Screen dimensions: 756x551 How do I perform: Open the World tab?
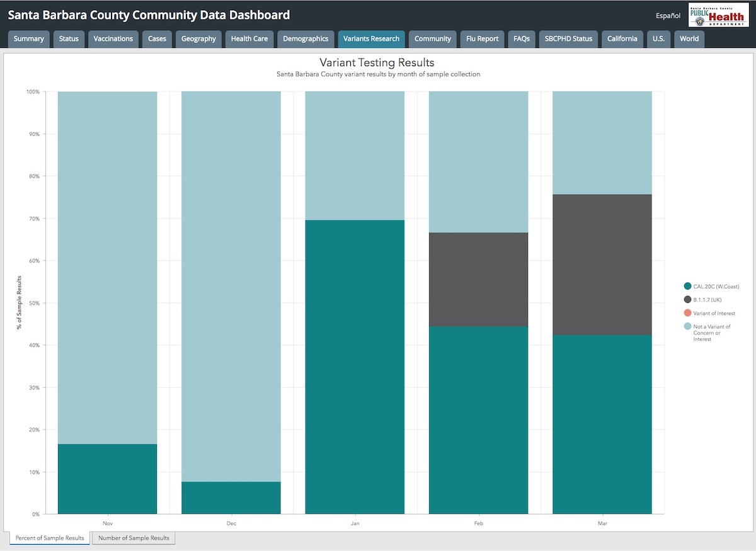[689, 39]
